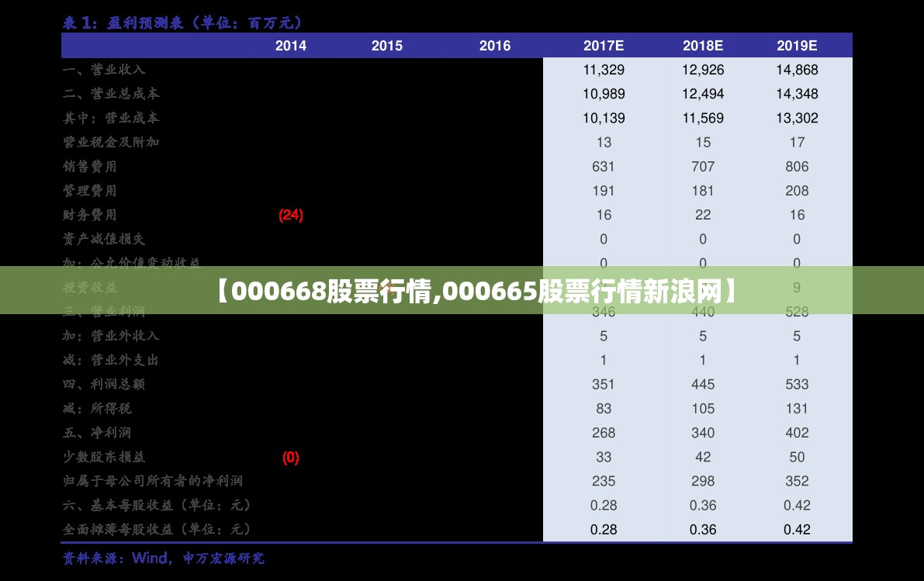Click the row label 销售费用
Image resolution: width=924 pixels, height=581 pixels.
[x=89, y=166]
